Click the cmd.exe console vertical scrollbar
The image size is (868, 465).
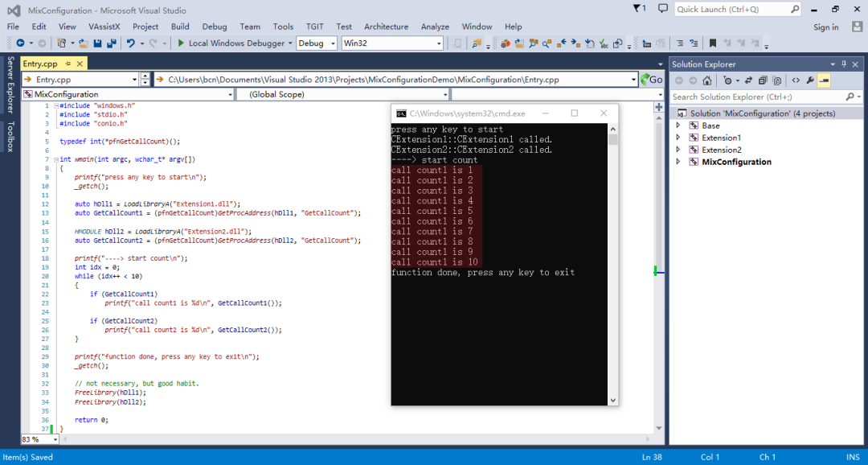pyautogui.click(x=612, y=265)
